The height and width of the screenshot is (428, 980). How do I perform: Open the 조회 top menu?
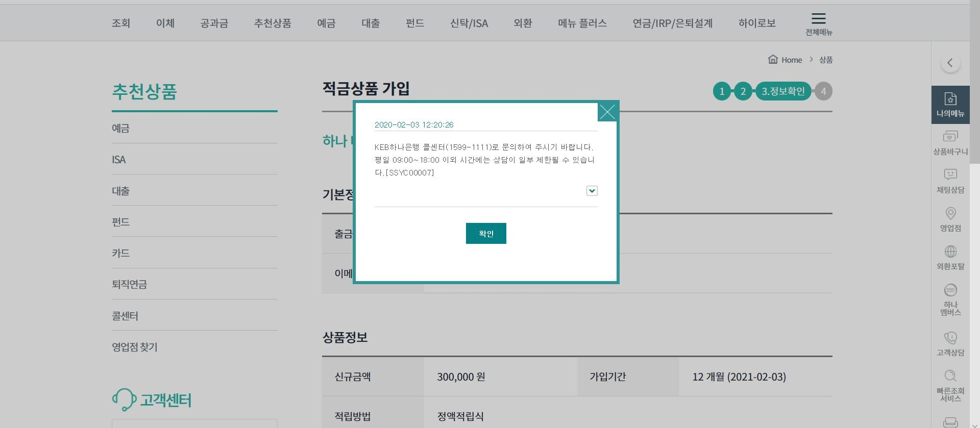click(121, 23)
